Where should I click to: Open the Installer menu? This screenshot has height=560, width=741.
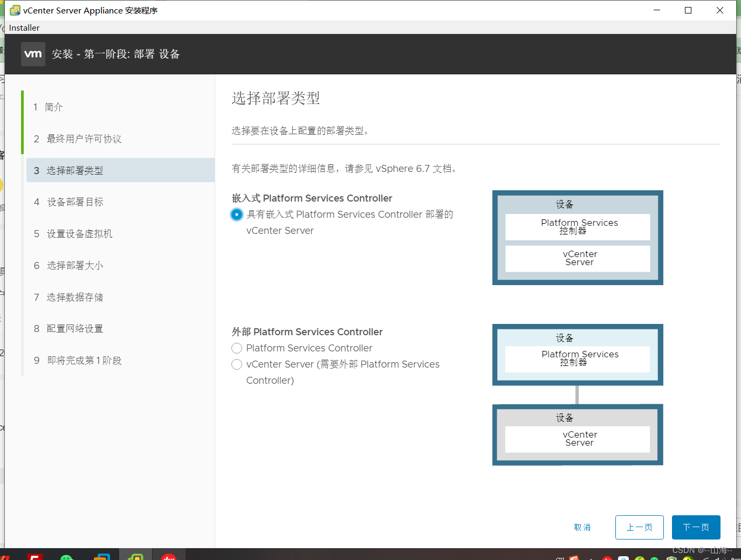(x=24, y=27)
